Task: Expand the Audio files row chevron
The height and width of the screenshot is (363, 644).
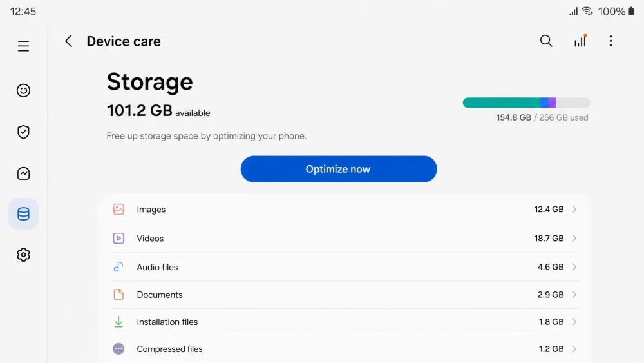Action: [574, 267]
